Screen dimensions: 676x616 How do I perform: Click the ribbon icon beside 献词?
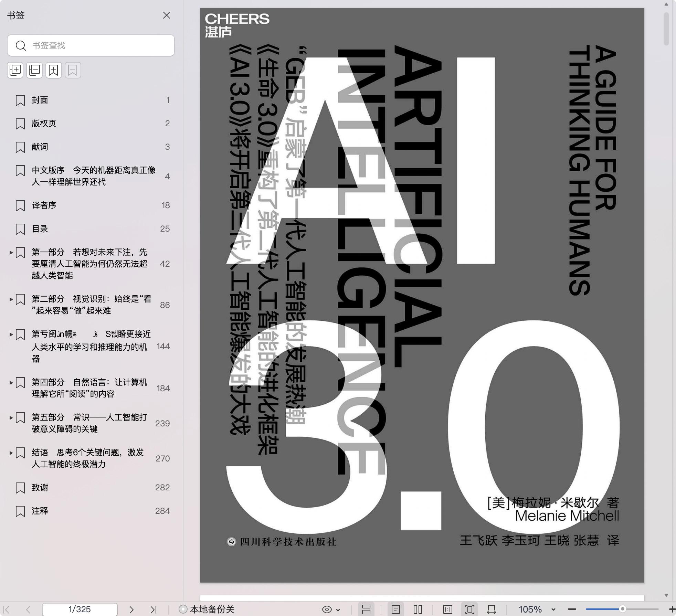coord(20,147)
